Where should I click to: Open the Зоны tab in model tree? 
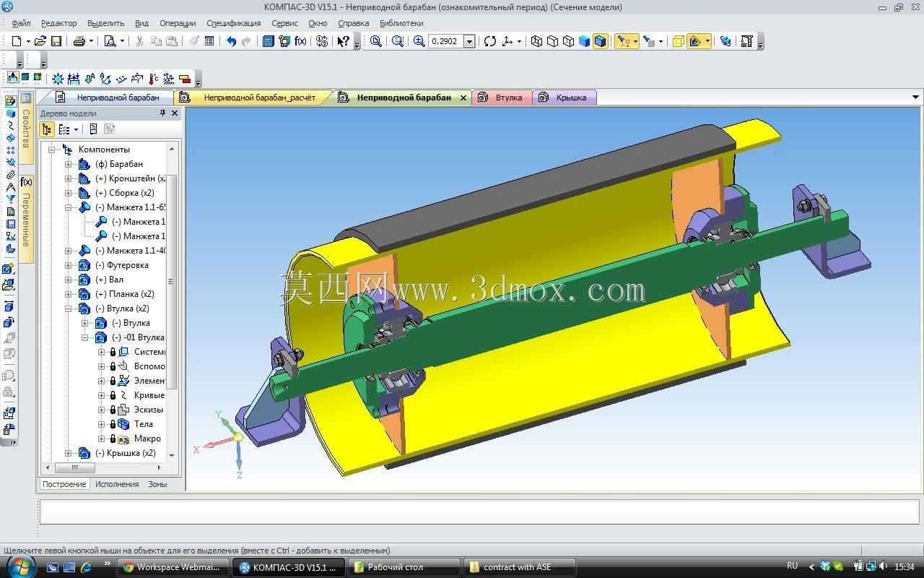(x=157, y=484)
